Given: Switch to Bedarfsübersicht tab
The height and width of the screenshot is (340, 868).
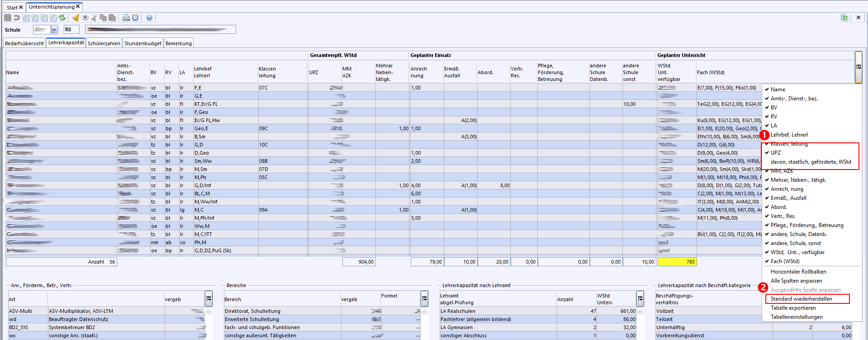Looking at the screenshot, I should point(24,43).
